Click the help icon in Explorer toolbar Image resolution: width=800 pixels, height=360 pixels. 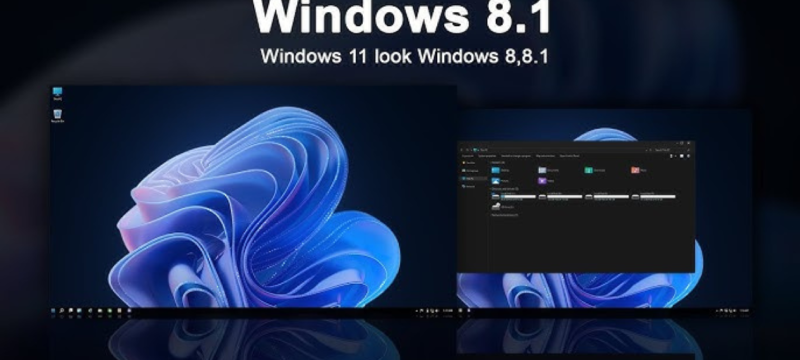click(x=688, y=156)
